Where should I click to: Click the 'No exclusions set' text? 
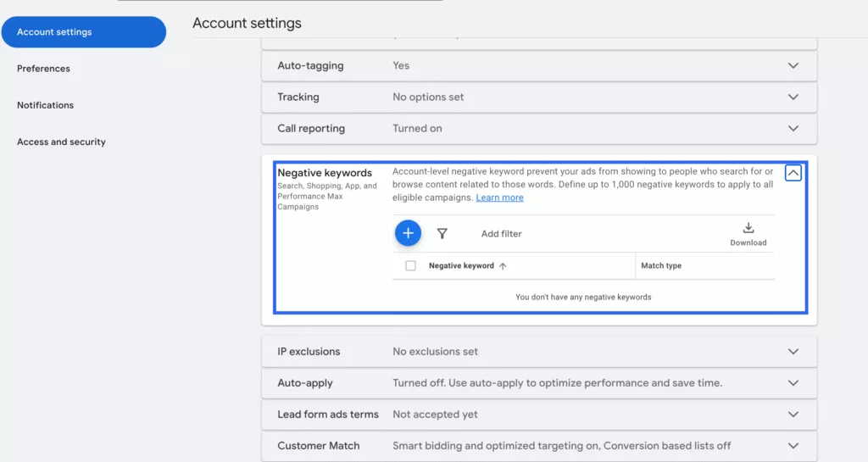(435, 351)
